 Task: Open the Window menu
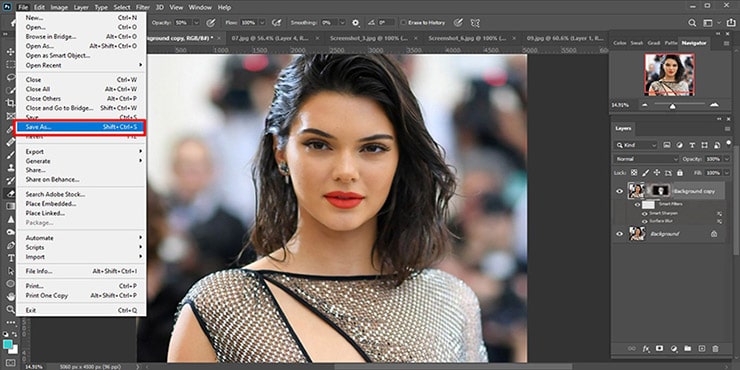click(x=200, y=8)
